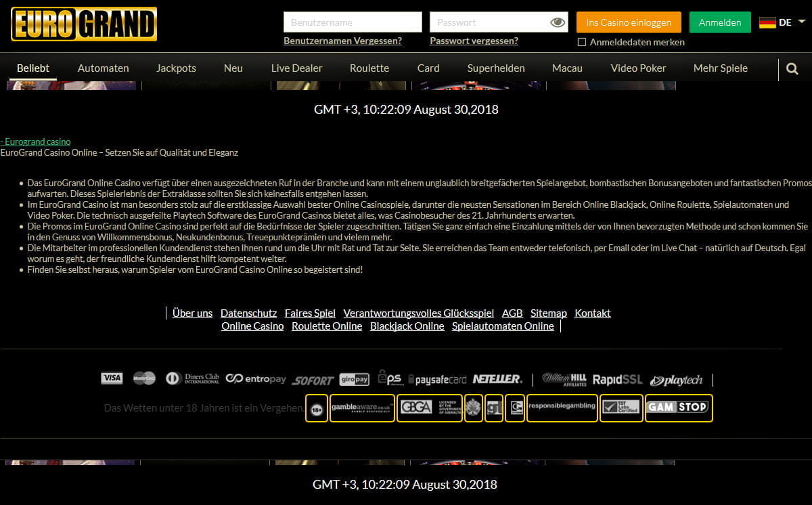The height and width of the screenshot is (505, 812).
Task: Open the Kontakt link
Action: click(593, 313)
